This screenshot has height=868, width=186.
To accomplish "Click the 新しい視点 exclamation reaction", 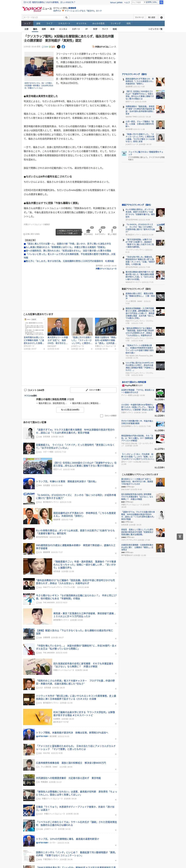I will 112,231.
